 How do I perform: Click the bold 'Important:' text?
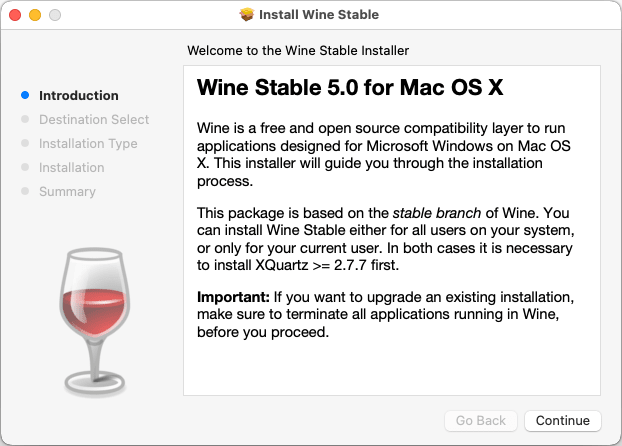(x=233, y=297)
